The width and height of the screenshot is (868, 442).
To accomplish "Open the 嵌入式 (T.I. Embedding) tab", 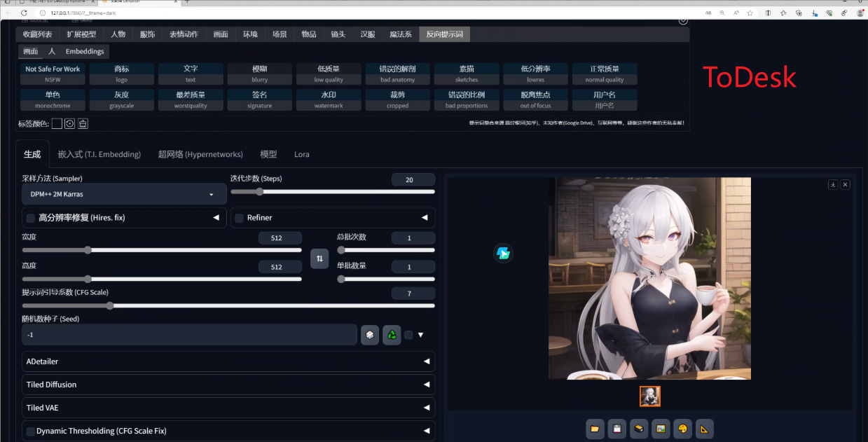I will point(99,154).
